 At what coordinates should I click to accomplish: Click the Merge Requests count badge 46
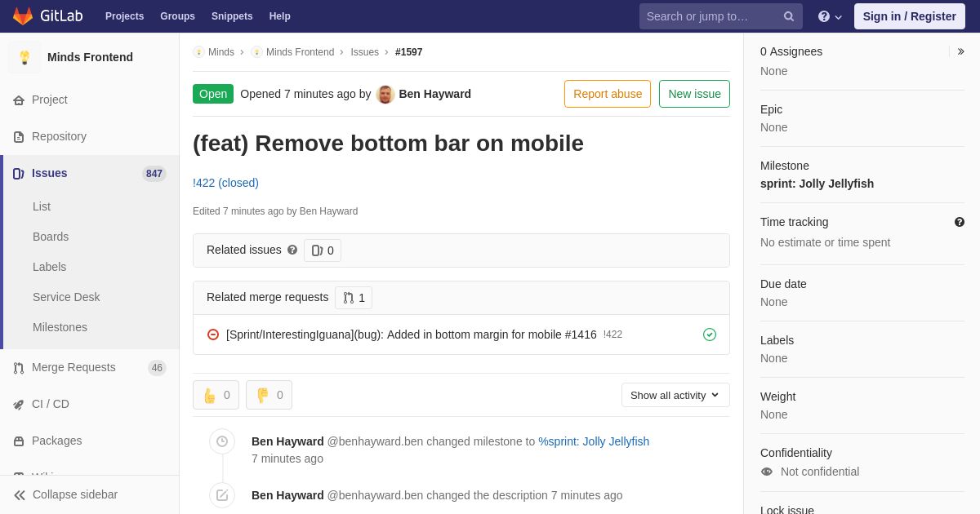coord(157,368)
